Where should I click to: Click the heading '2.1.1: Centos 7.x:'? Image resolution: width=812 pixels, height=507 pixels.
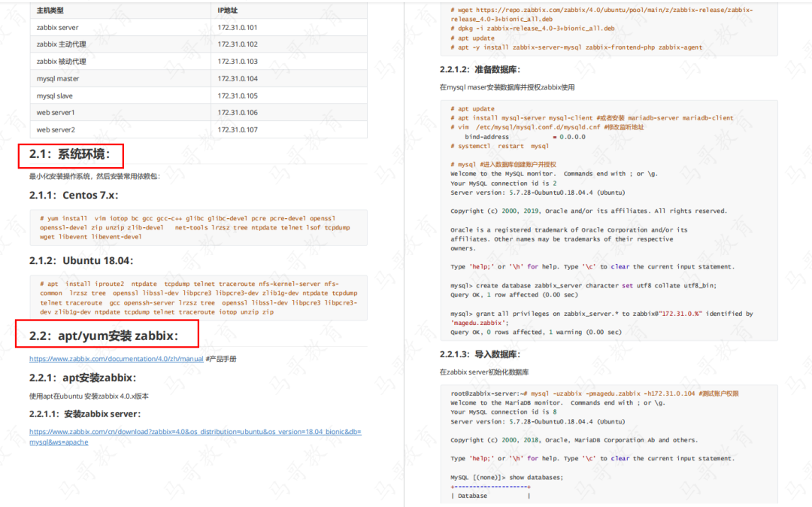coord(74,196)
